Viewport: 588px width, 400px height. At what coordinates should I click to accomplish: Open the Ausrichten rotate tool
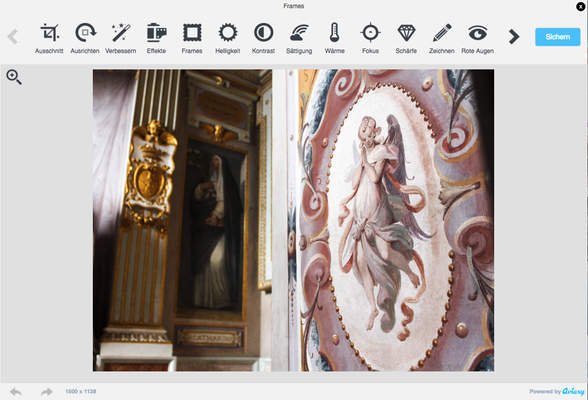[85, 38]
